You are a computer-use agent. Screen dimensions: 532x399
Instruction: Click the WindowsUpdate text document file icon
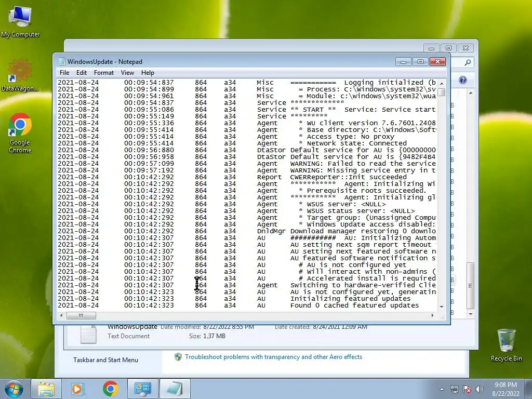pyautogui.click(x=88, y=334)
